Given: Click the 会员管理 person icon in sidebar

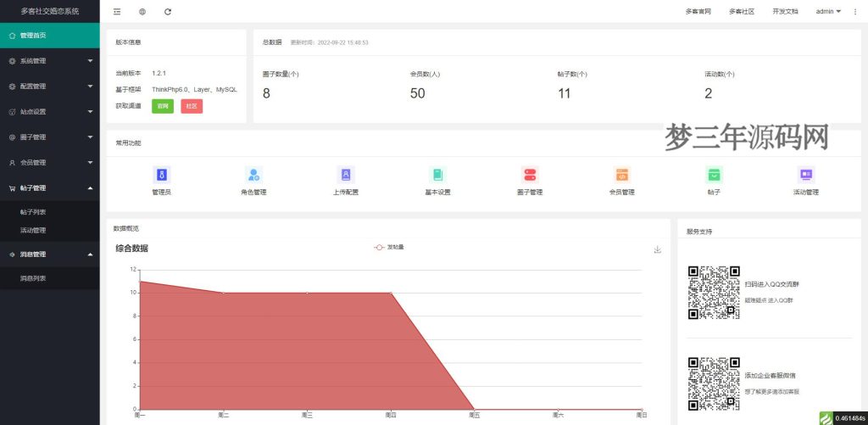Looking at the screenshot, I should pos(12,163).
